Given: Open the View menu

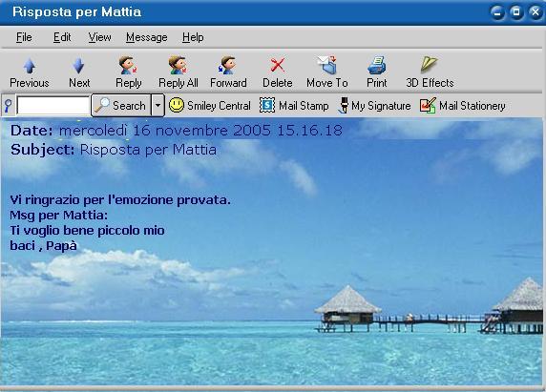Looking at the screenshot, I should (99, 37).
